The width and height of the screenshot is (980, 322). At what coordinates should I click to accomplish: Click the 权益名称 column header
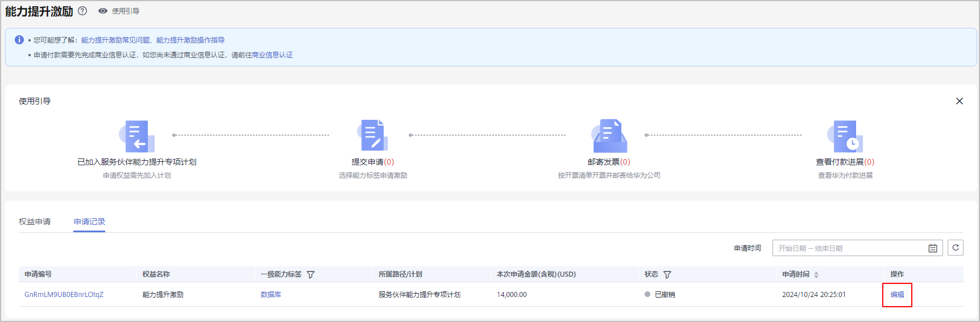tap(156, 274)
